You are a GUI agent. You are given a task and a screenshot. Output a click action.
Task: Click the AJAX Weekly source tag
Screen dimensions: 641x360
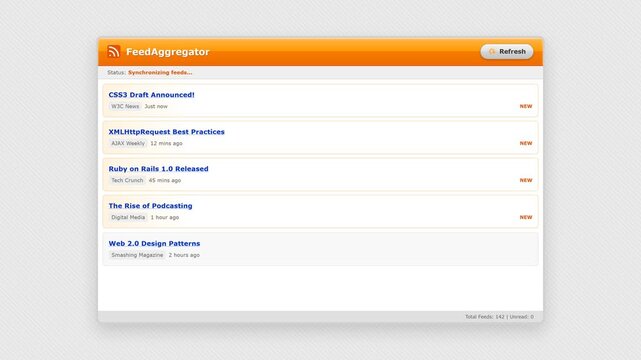pos(128,143)
